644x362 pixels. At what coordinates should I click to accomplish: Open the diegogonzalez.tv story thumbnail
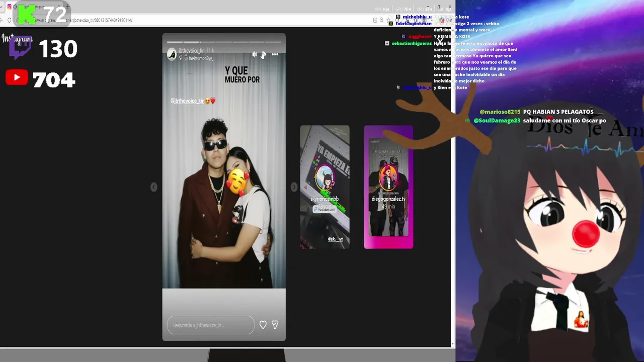coord(388,187)
